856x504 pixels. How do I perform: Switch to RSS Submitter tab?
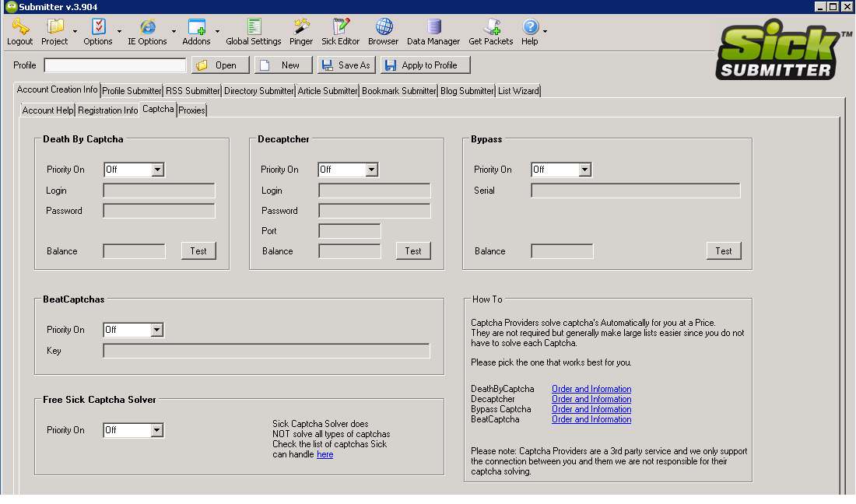tap(192, 90)
